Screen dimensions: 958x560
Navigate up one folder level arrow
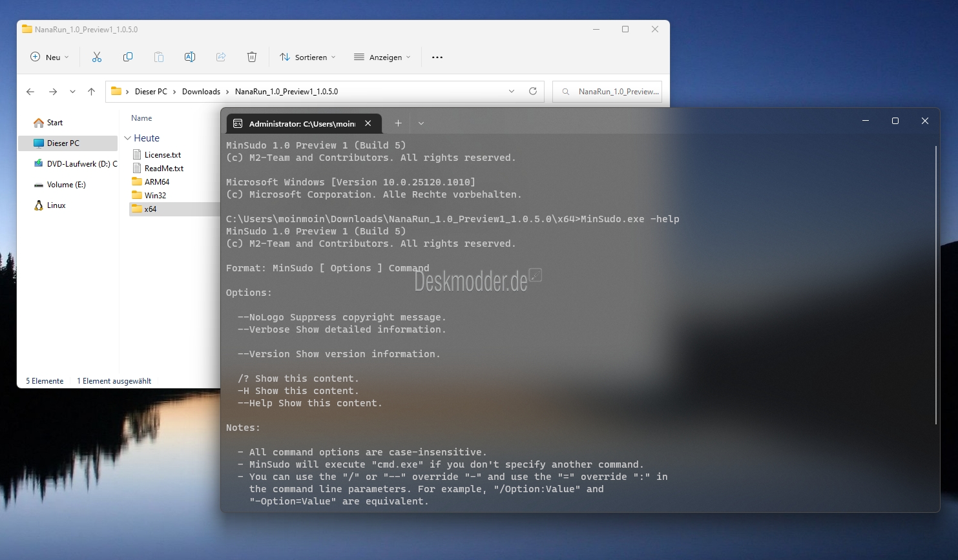(x=92, y=92)
